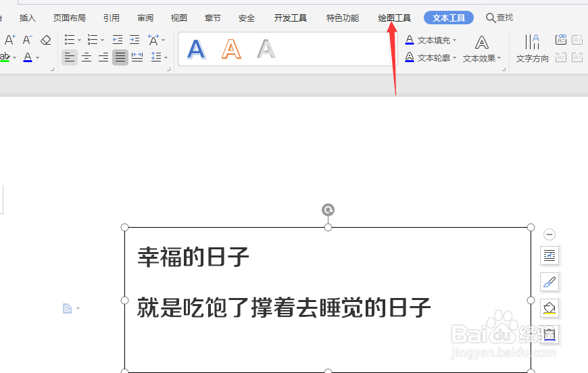Viewport: 588px width, 373px height.
Task: Open highlight color dropdown arrow
Action: point(15,57)
